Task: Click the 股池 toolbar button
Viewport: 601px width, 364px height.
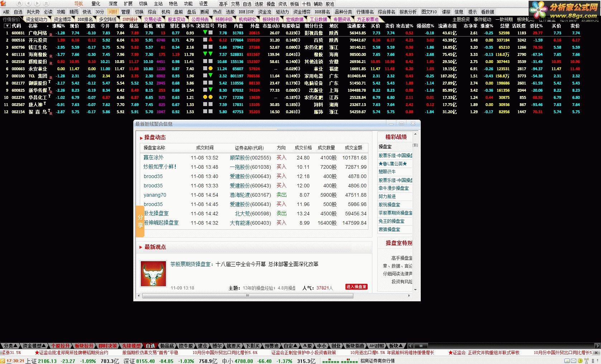Action: (x=330, y=4)
